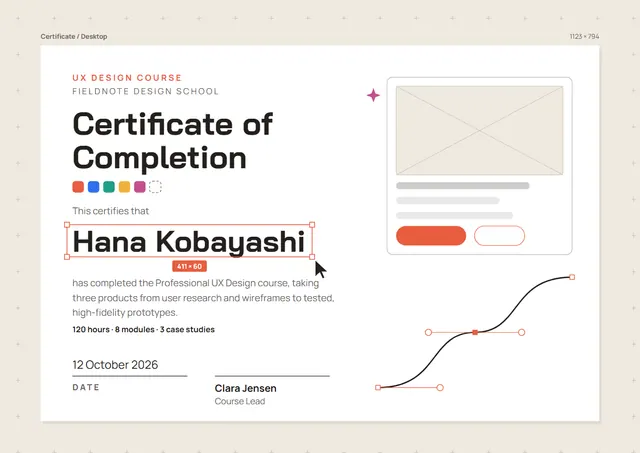640x453 pixels.
Task: Select the blue color swatch
Action: tap(93, 187)
